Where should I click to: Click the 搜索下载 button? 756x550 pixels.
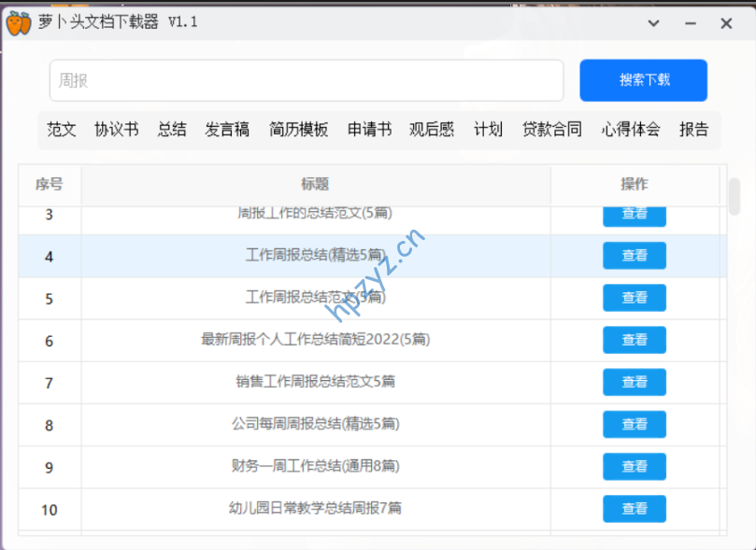point(643,80)
